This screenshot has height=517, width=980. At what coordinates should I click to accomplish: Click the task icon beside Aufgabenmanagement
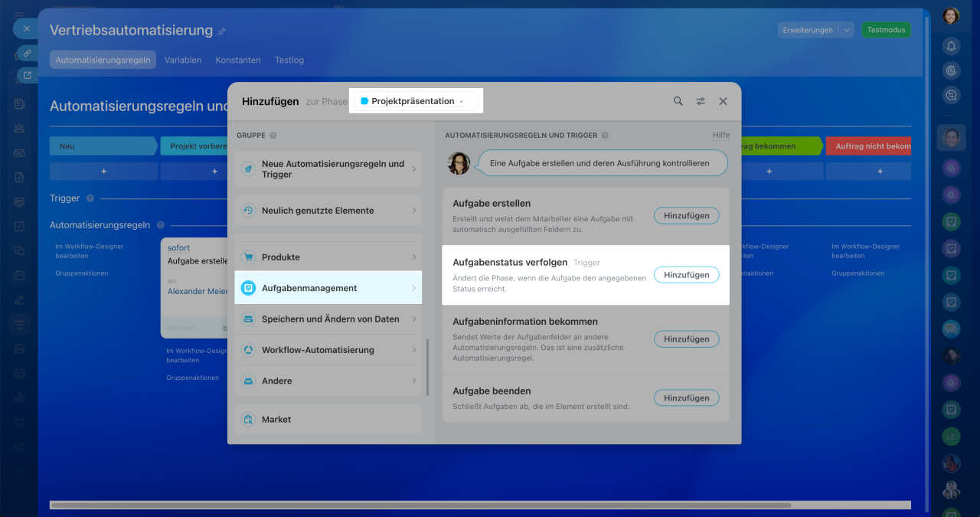point(248,288)
